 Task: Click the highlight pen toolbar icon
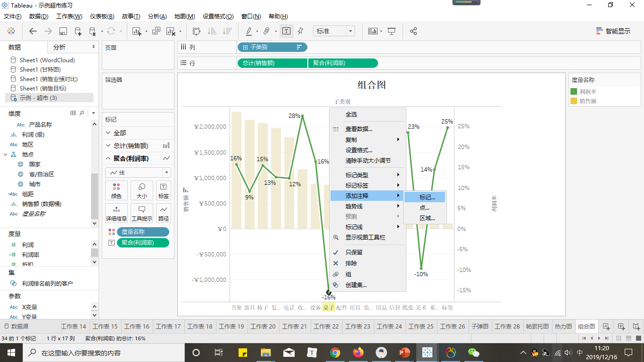[x=249, y=31]
